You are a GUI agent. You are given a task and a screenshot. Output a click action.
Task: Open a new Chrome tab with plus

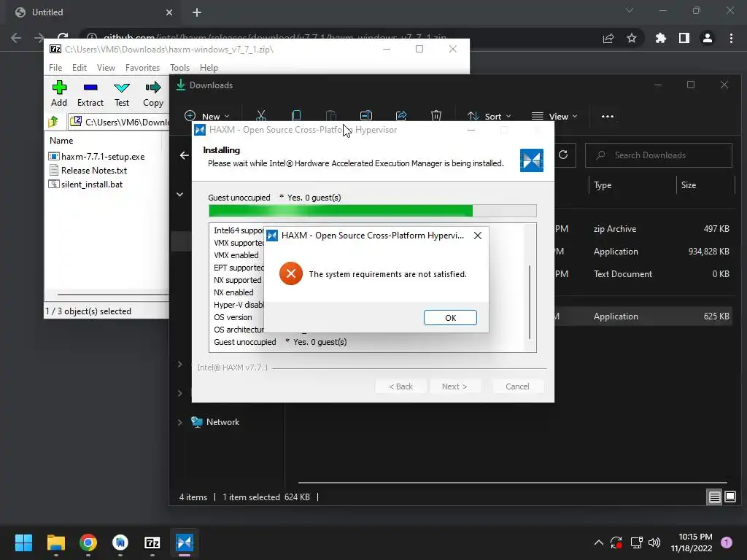[x=197, y=12]
